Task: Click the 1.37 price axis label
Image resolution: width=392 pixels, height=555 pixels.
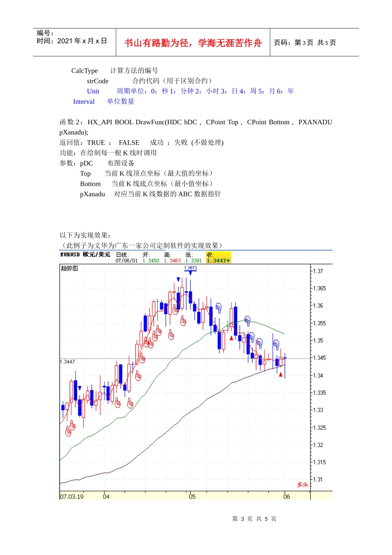Action: coord(318,271)
